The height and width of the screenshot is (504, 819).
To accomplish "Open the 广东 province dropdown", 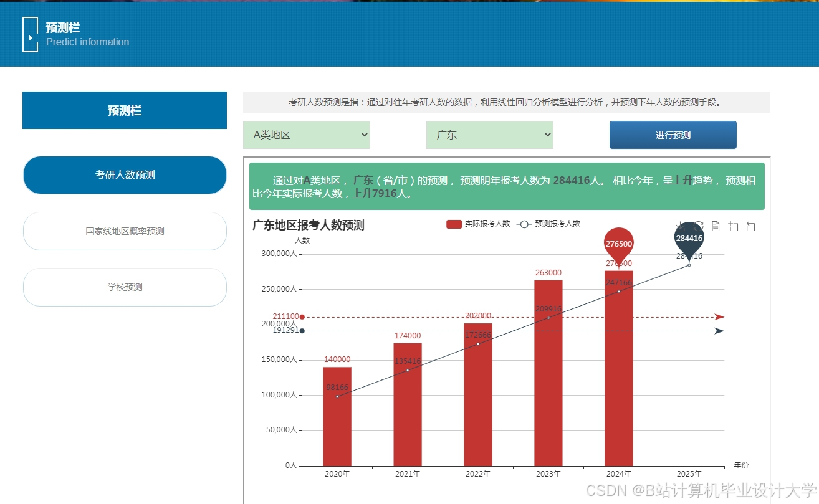I will pos(489,135).
